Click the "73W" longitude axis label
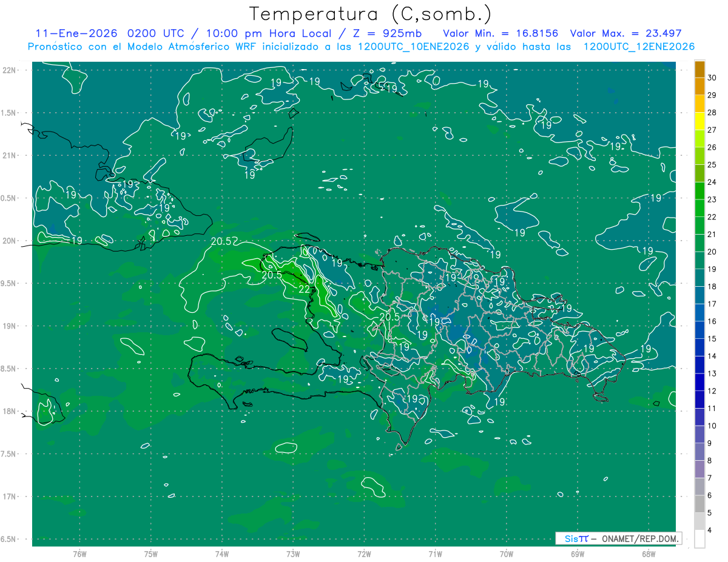 tap(293, 554)
